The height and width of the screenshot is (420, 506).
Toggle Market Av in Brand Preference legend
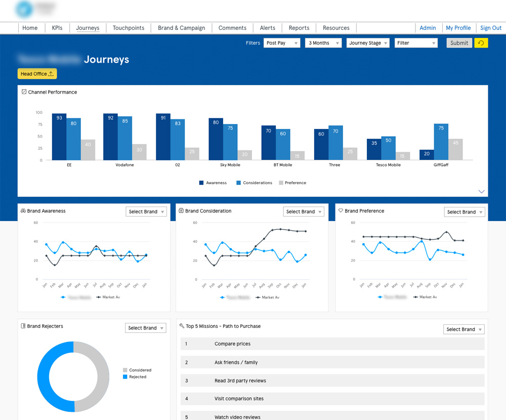[x=425, y=297]
